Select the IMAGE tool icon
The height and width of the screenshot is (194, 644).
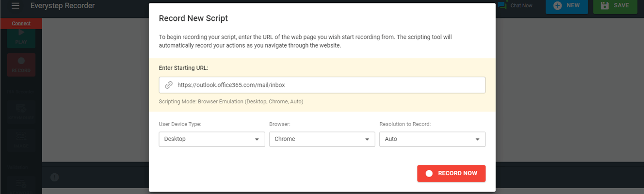click(21, 136)
